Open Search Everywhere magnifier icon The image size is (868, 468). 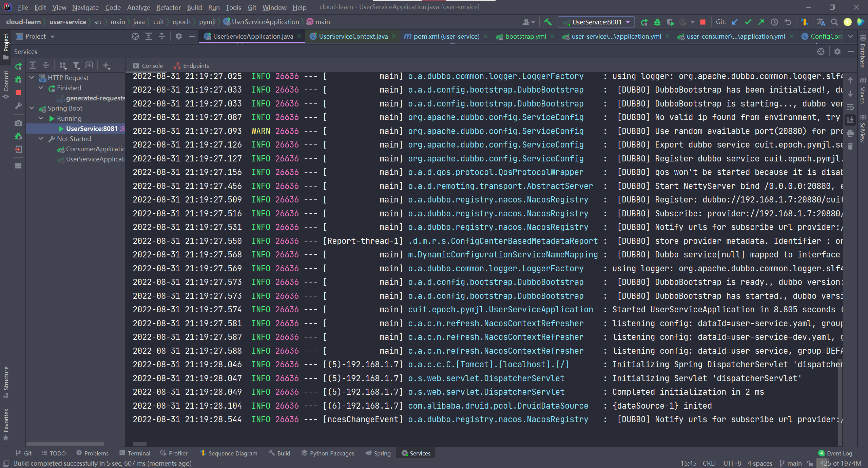(x=834, y=22)
